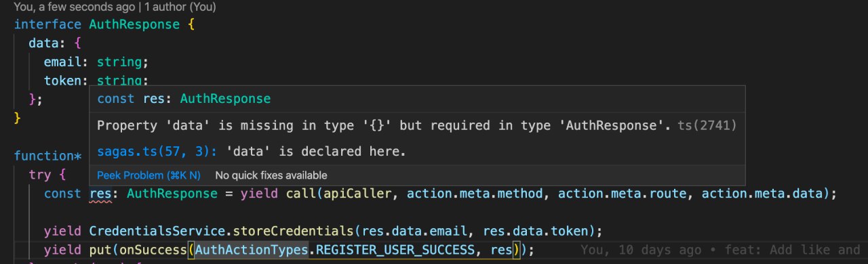
Task: Click the try keyword
Action: (39, 175)
